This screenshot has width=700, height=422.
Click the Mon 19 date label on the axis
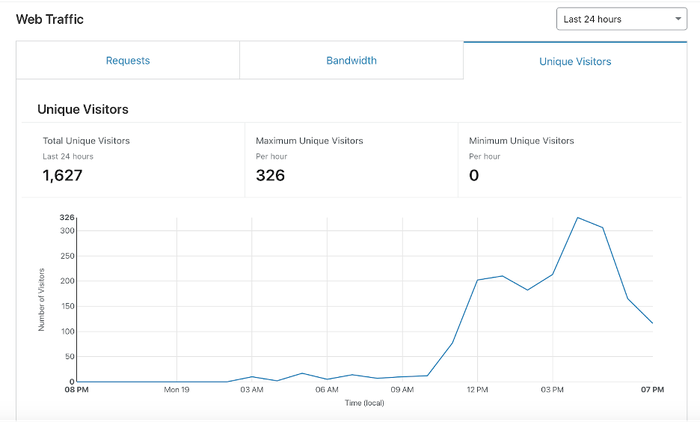click(177, 390)
